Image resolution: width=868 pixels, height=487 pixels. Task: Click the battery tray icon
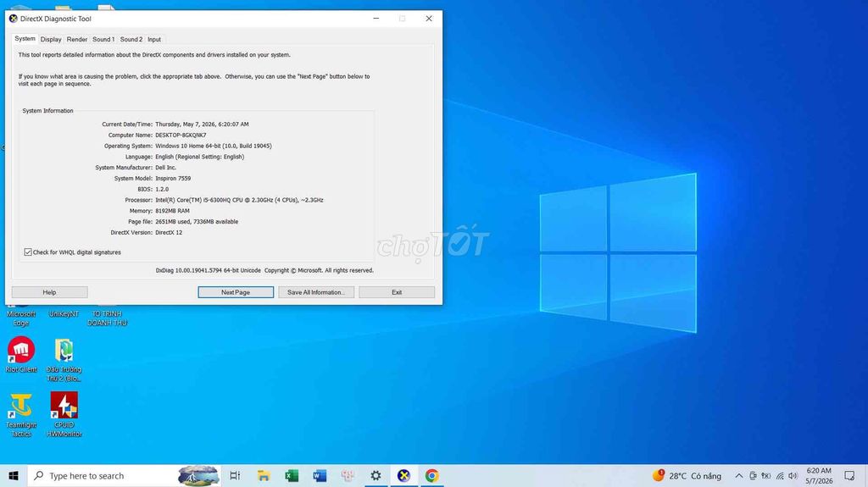tap(766, 475)
